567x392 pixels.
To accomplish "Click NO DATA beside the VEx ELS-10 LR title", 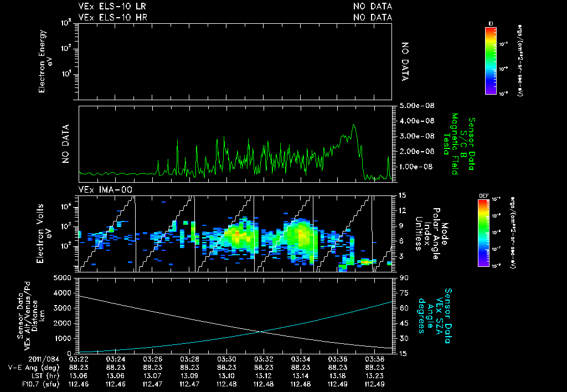I will click(373, 6).
